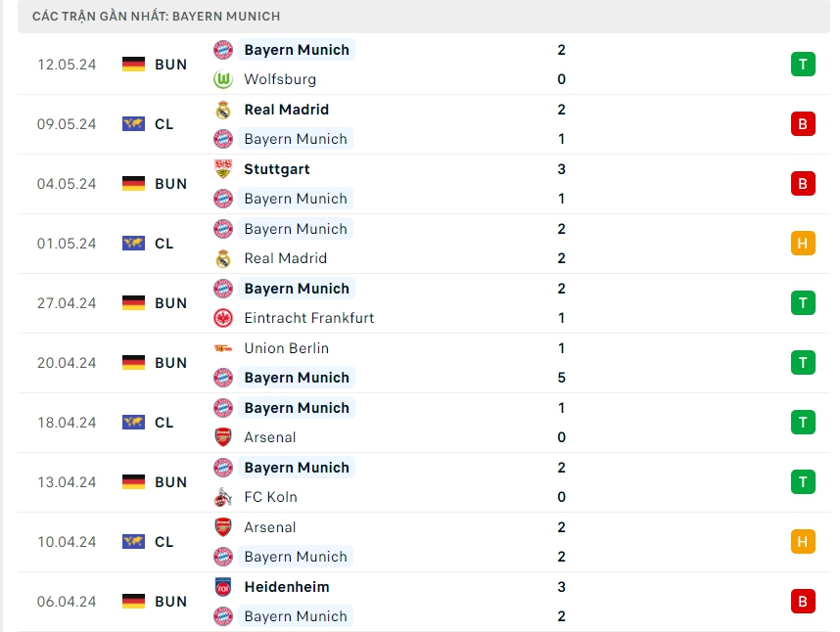Open the Eintracht Frankfurt team link
840x632 pixels.
pyautogui.click(x=308, y=318)
